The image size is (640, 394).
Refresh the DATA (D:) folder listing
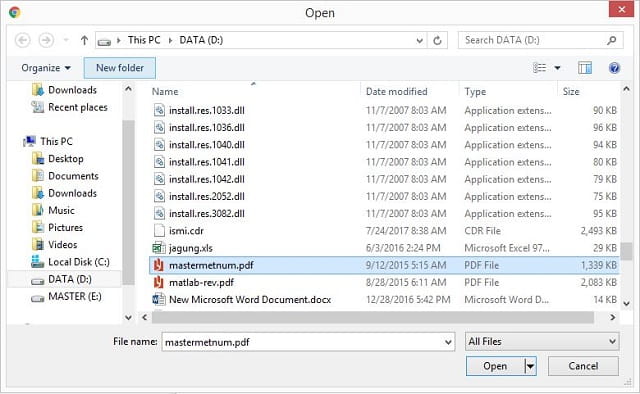tap(437, 40)
